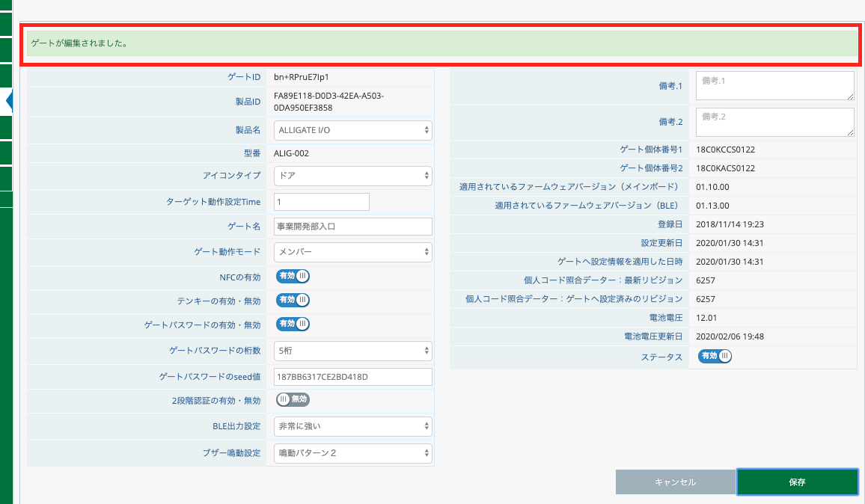Click the gate ID value bn+RPruE7Ip1
The width and height of the screenshot is (865, 504).
(x=302, y=77)
